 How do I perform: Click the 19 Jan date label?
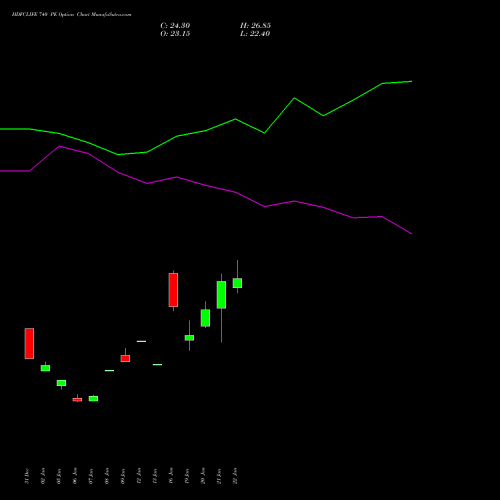pos(187,476)
